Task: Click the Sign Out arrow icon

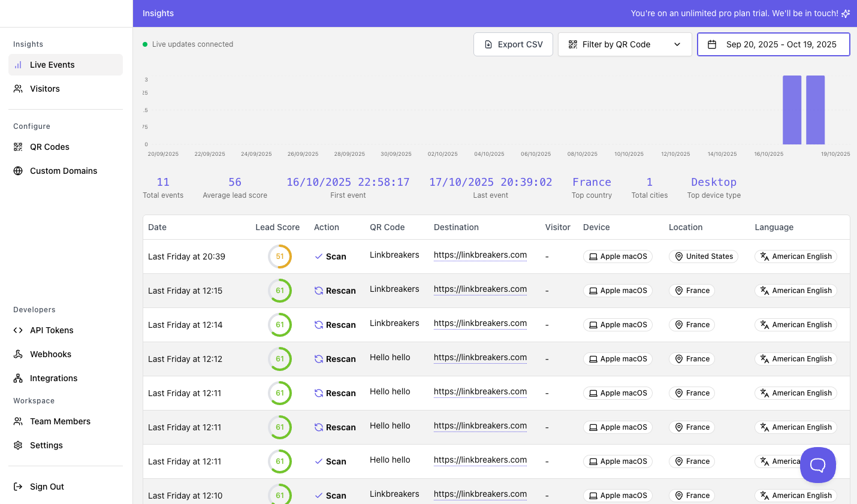Action: point(18,487)
